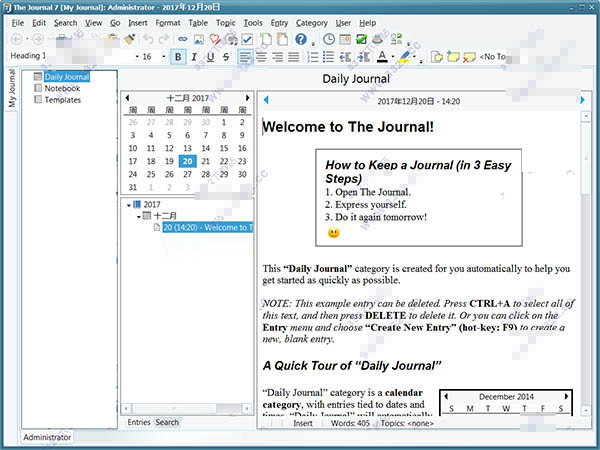Set paragraph to align right
The image size is (600, 450).
point(277,57)
